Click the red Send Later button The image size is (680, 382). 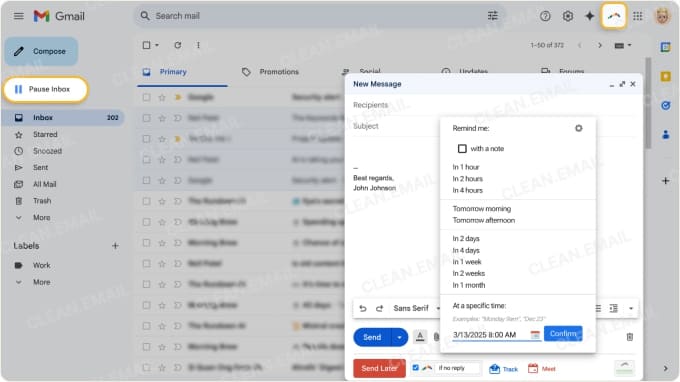click(x=379, y=368)
